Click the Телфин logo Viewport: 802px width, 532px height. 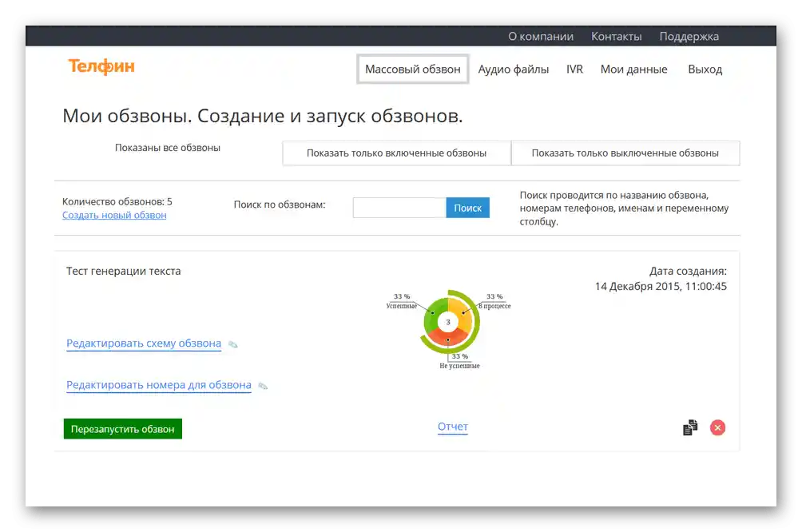[101, 67]
